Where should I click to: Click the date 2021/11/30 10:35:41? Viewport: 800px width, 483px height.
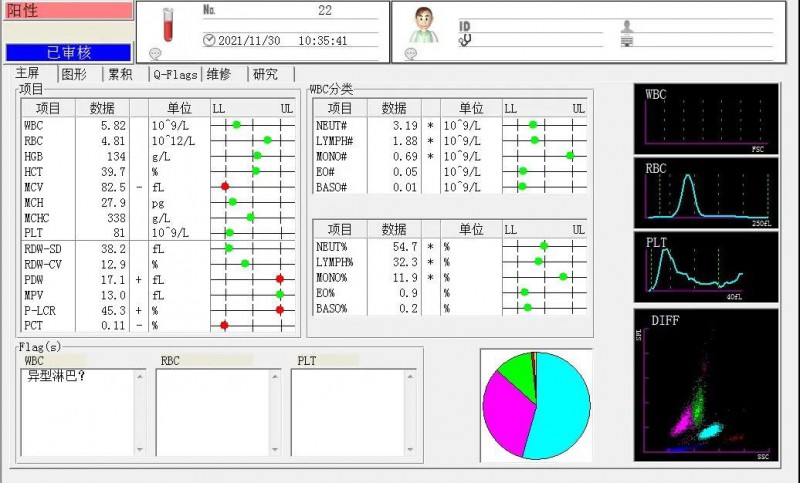(283, 41)
